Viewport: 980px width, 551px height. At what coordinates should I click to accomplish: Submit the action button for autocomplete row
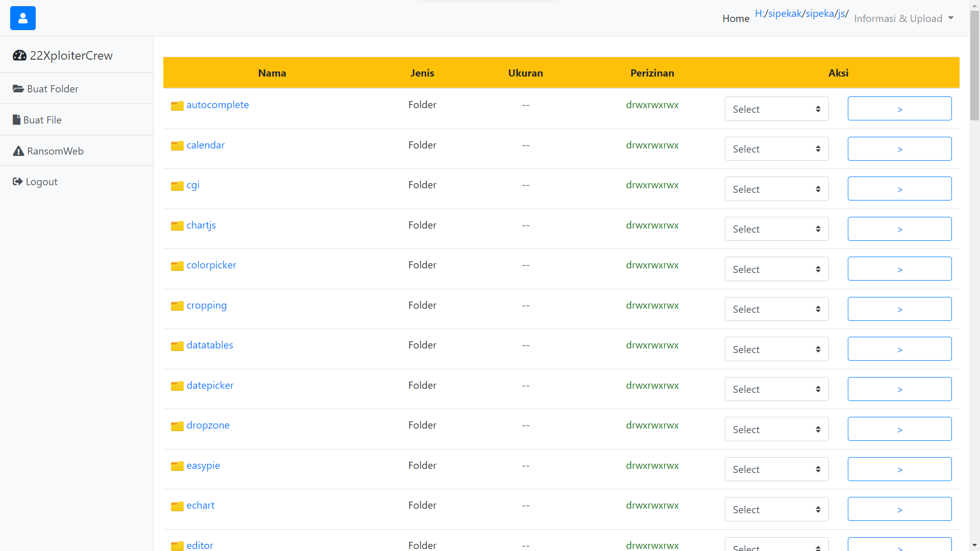point(899,109)
